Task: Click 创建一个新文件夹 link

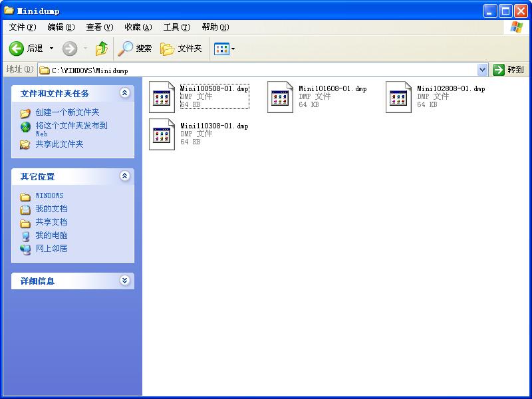Action: point(68,112)
